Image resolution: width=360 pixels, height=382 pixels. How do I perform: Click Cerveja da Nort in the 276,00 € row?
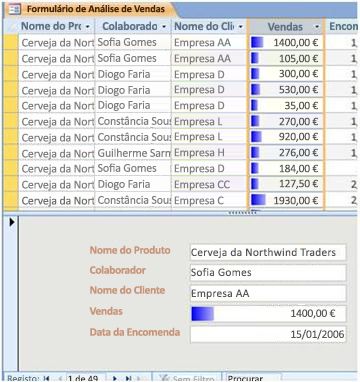[x=57, y=153]
